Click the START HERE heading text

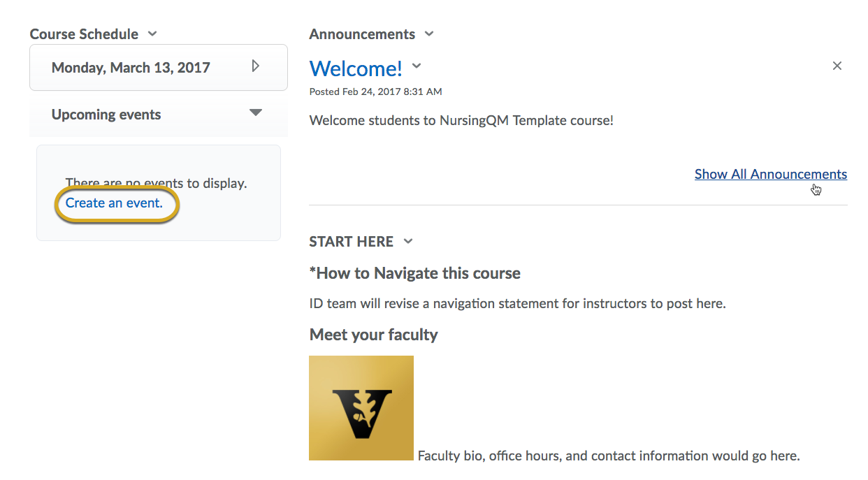point(352,242)
